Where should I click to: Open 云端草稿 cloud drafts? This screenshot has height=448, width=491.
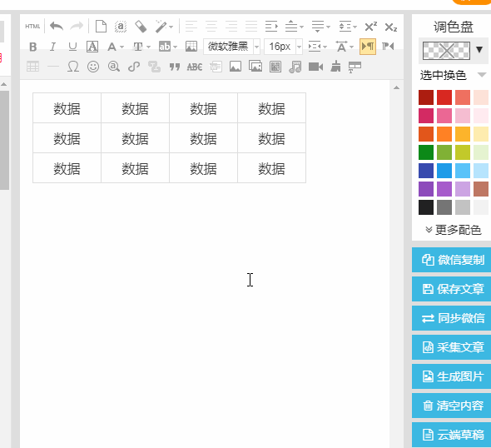click(452, 435)
